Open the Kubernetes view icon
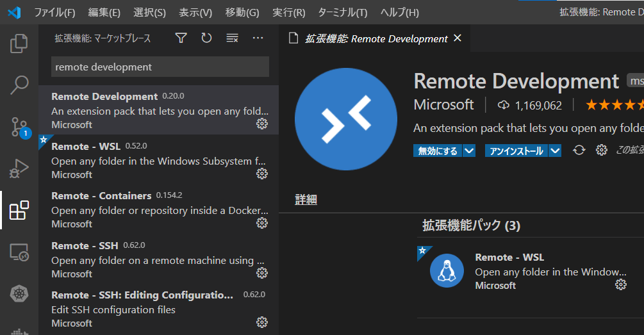 tap(19, 293)
